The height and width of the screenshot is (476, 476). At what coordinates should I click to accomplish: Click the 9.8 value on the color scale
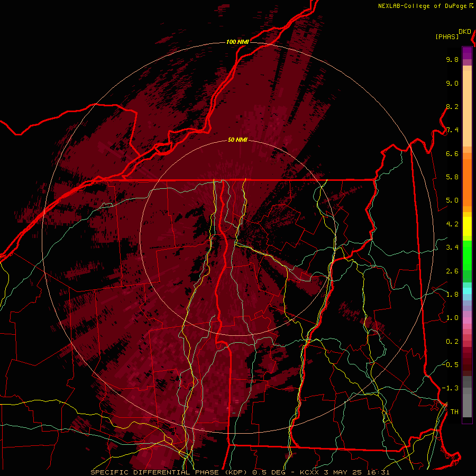click(452, 59)
